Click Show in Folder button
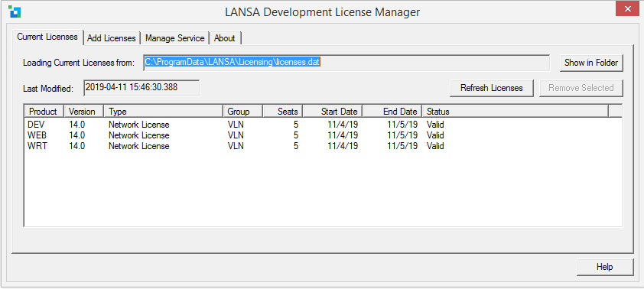 tap(591, 63)
